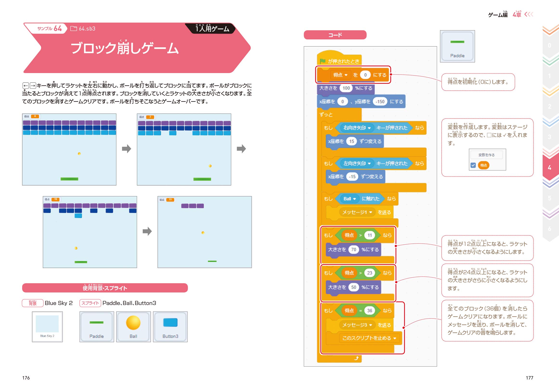Open the 左向き矢印 key dropdown

tap(369, 163)
